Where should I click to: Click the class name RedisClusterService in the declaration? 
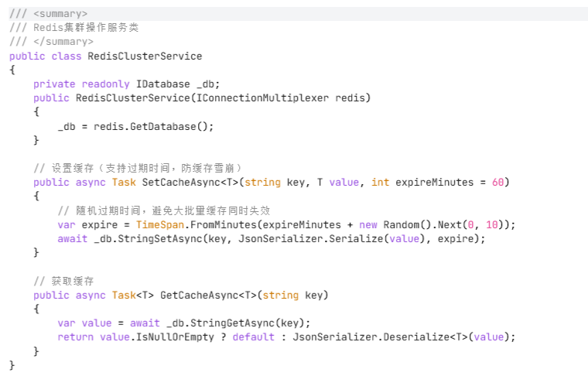(x=145, y=56)
